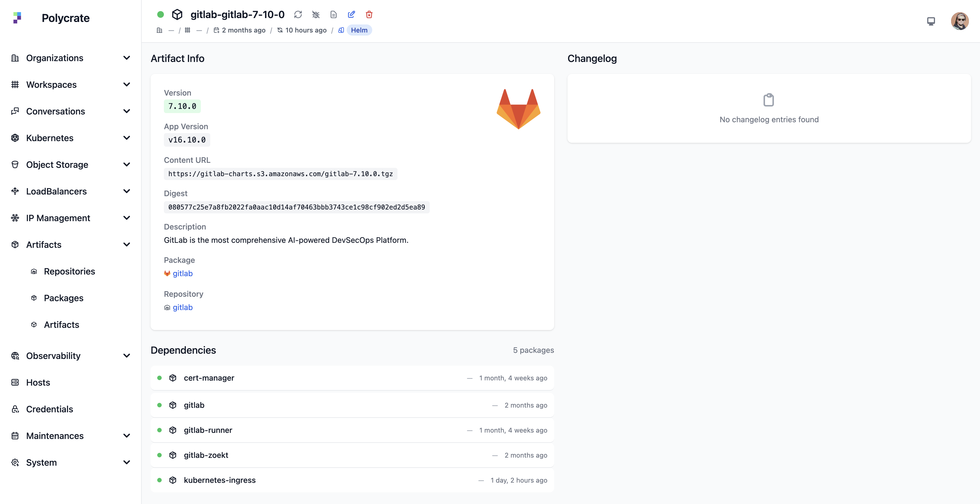
Task: Click the Observability globe icon in sidebar
Action: pyautogui.click(x=15, y=356)
